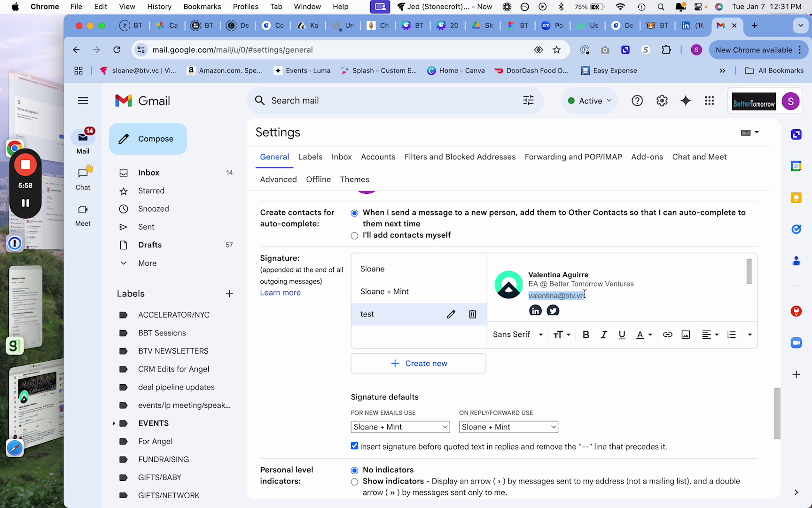Open the Sans Serif font dropdown

pos(518,334)
